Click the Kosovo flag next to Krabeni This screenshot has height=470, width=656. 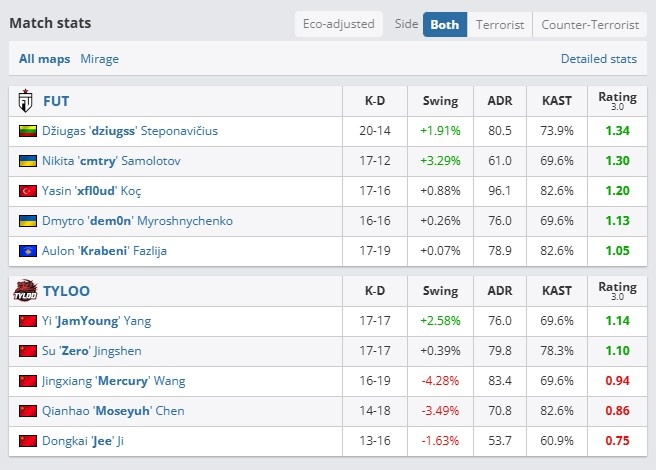coord(28,251)
